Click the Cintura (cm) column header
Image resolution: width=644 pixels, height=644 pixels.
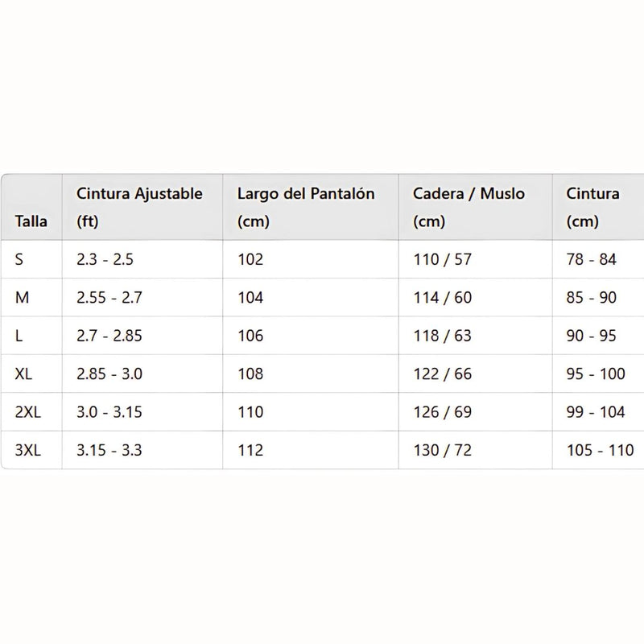pos(592,207)
